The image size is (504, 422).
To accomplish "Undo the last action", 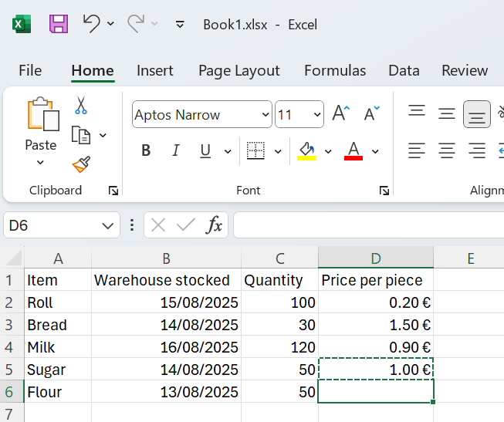I will (92, 23).
